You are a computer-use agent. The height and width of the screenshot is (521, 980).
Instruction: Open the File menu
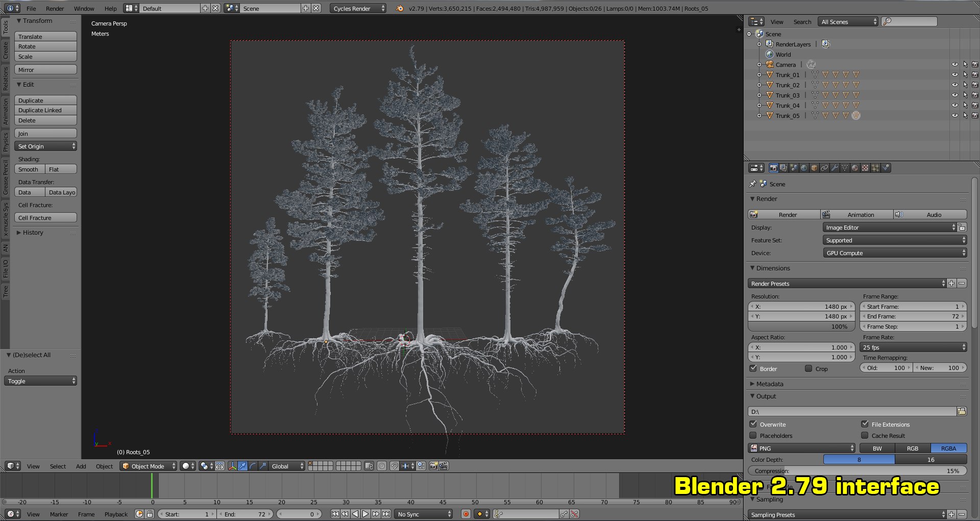(31, 8)
